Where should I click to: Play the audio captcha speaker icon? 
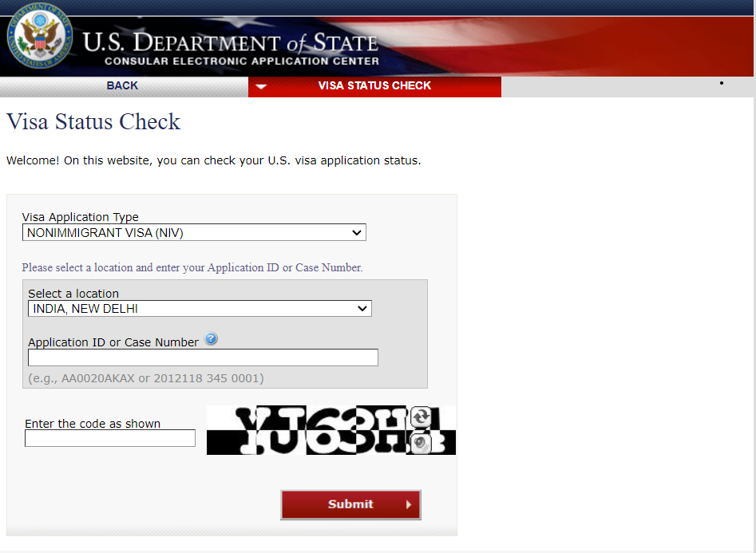[x=421, y=444]
